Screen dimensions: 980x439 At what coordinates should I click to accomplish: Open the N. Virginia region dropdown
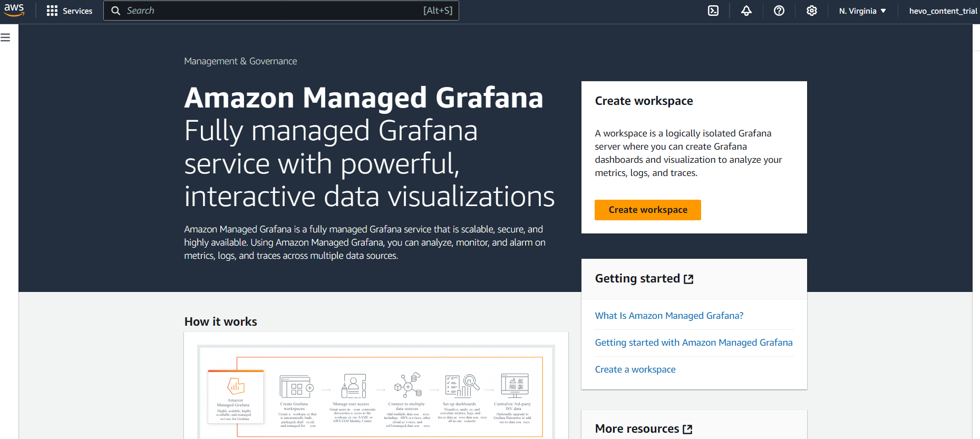[x=862, y=11]
